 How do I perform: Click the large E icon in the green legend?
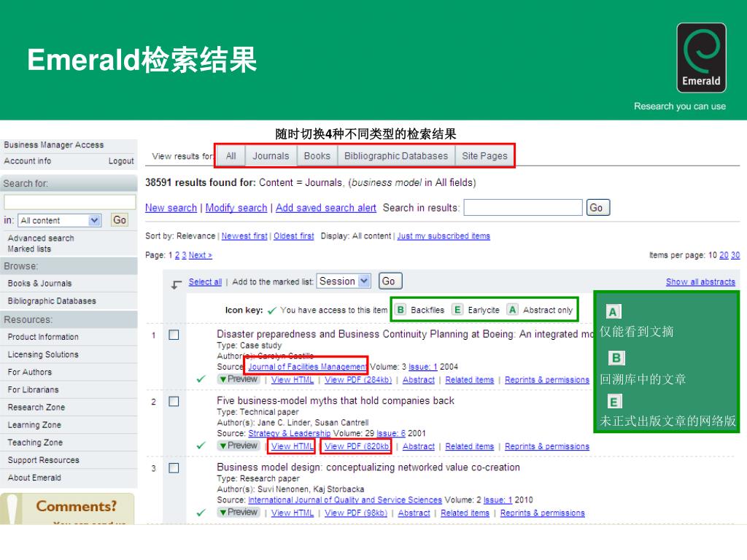click(x=614, y=402)
